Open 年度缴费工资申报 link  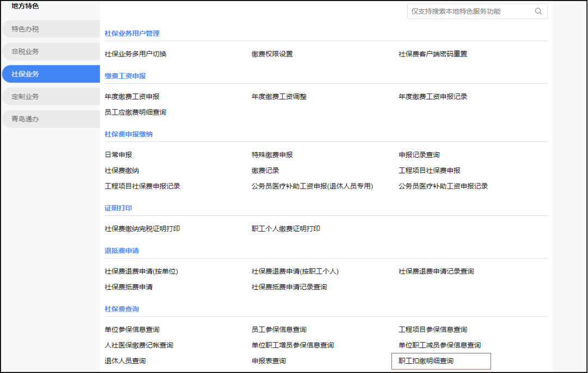click(132, 97)
